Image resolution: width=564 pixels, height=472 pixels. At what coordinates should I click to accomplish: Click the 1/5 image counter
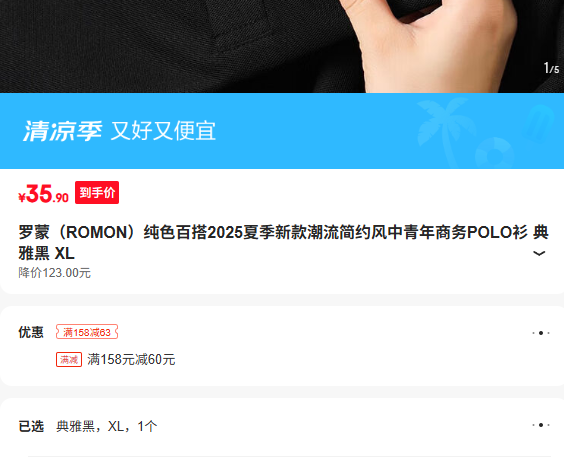pos(551,68)
